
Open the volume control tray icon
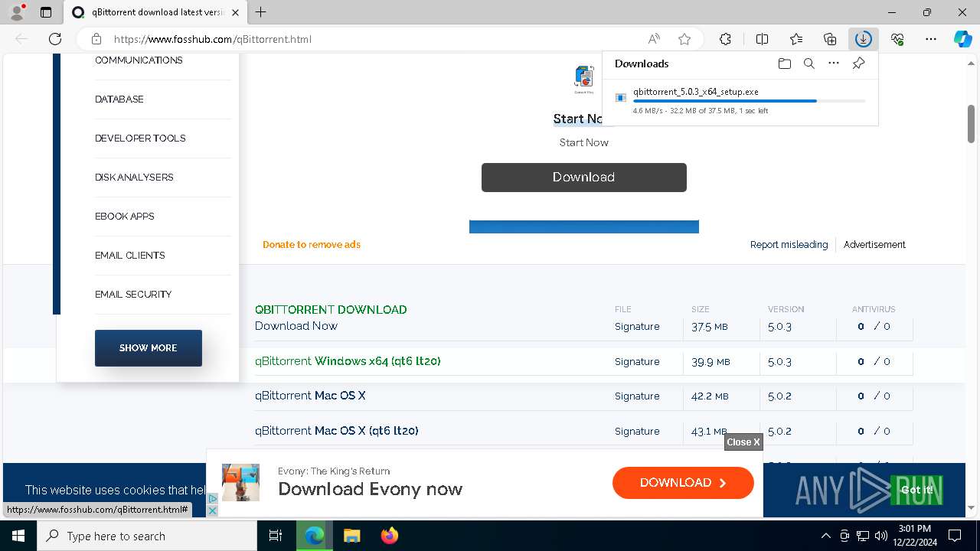tap(881, 536)
